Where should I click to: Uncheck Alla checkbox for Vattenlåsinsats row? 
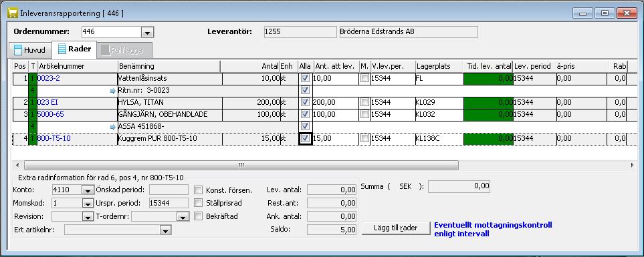point(305,78)
